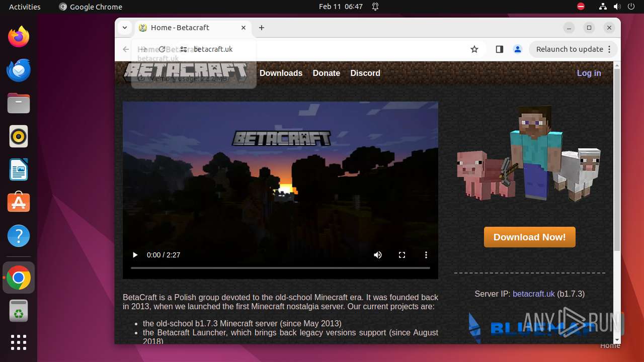Launch LibreOffice Writer from the dock

pyautogui.click(x=19, y=169)
